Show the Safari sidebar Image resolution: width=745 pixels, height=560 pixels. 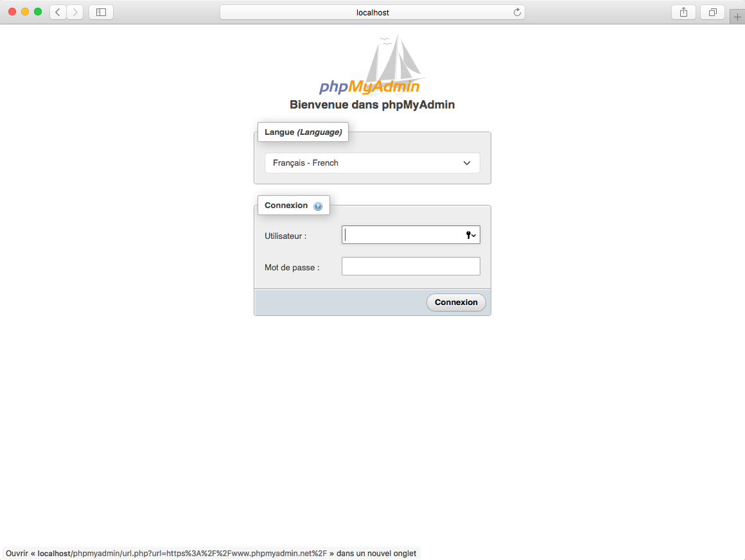[101, 12]
